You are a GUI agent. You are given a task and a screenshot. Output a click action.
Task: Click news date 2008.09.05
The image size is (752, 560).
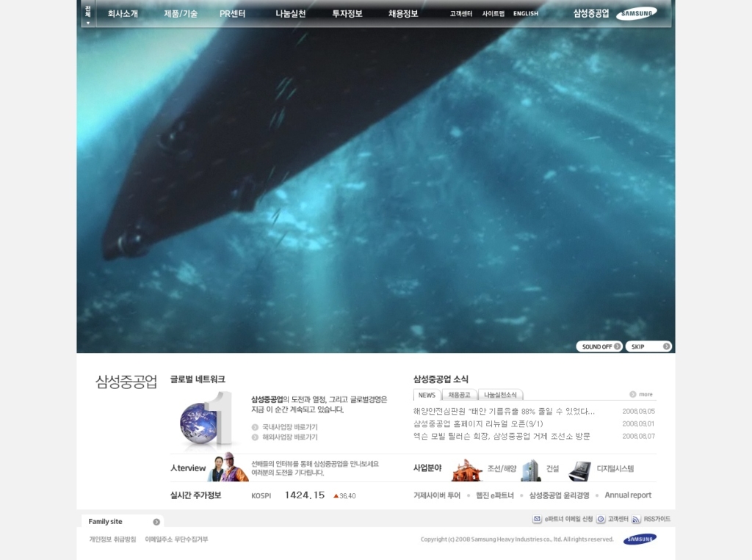tap(638, 411)
